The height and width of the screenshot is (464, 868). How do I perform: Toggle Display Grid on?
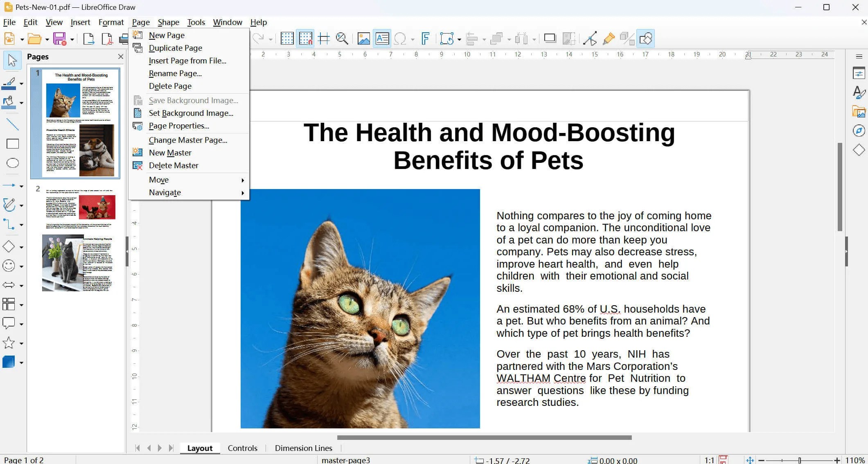pyautogui.click(x=287, y=38)
